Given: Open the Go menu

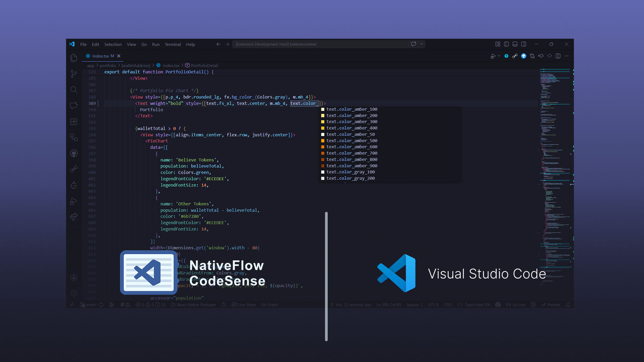Looking at the screenshot, I should pyautogui.click(x=144, y=44).
